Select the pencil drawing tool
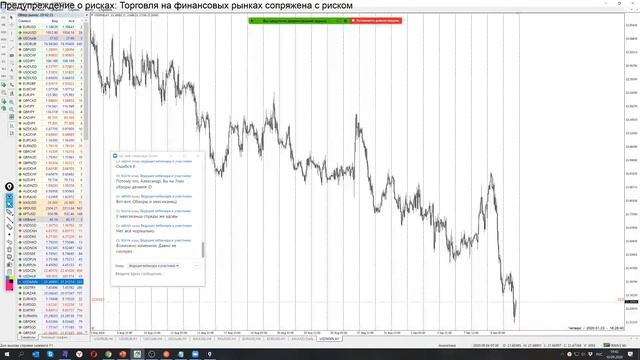The width and height of the screenshot is (640, 360). [9, 212]
